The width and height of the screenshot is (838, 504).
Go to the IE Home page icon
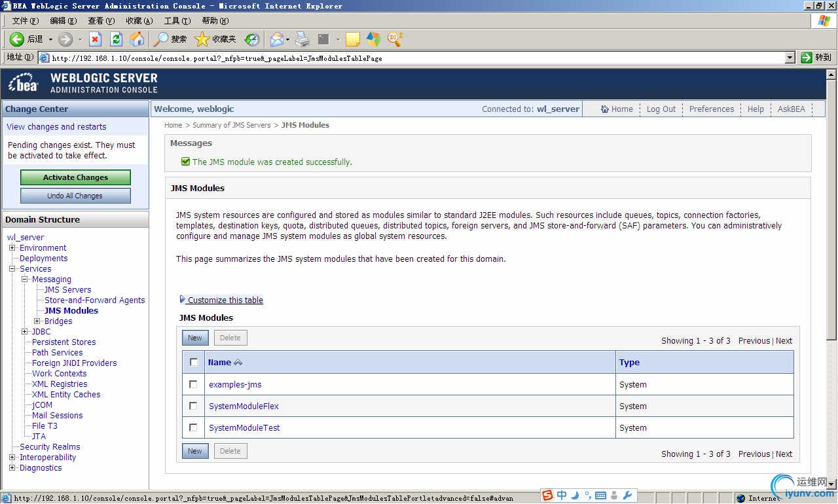coord(137,39)
